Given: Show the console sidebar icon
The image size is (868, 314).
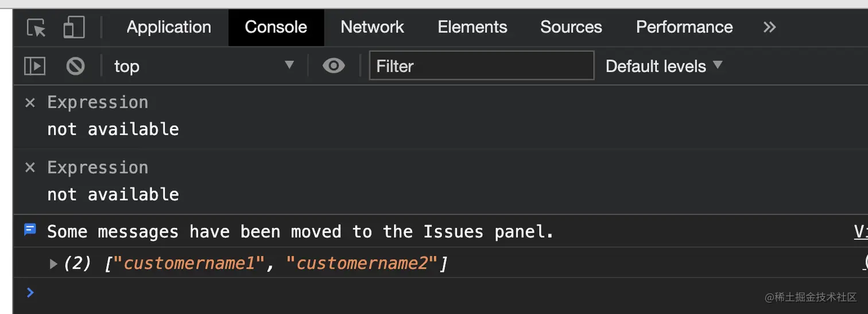Looking at the screenshot, I should tap(34, 66).
